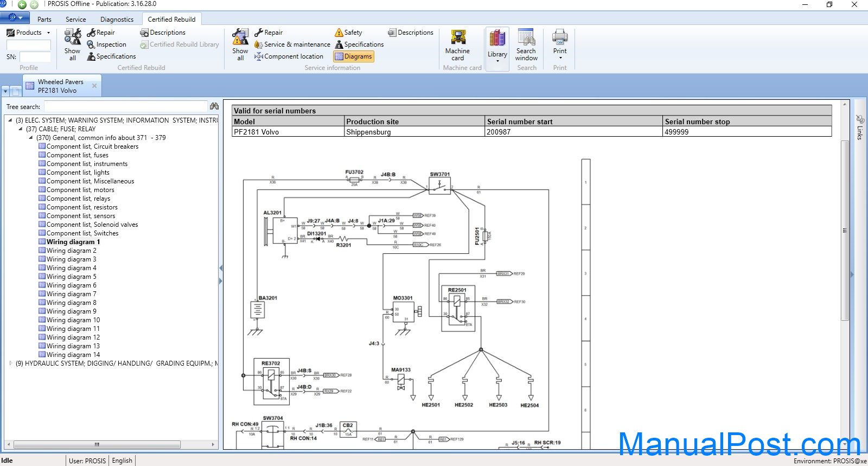Select the Certified Rebuild tab
Screen dimensions: 868x466
click(171, 19)
